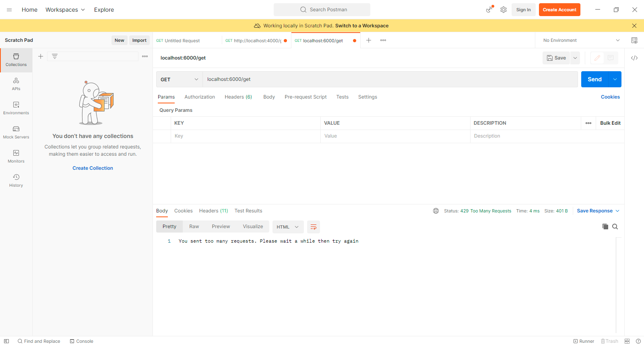Open the request Settings tab

[x=367, y=97]
